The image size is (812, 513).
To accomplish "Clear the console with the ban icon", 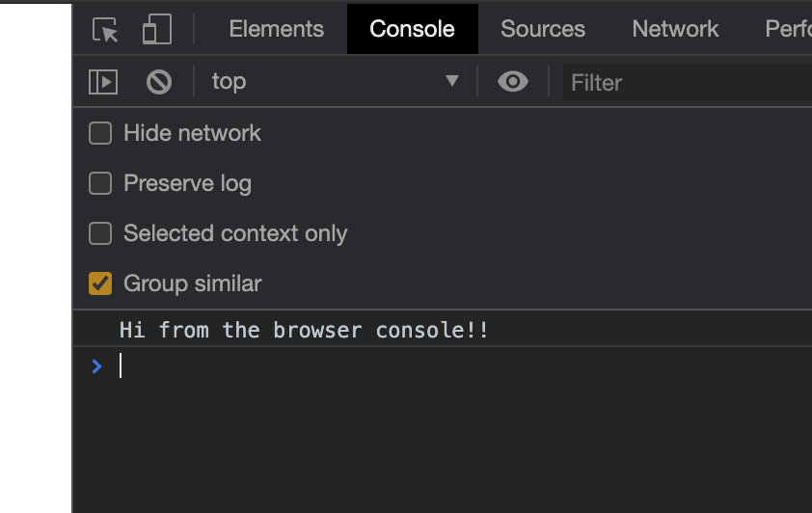I will [x=159, y=82].
